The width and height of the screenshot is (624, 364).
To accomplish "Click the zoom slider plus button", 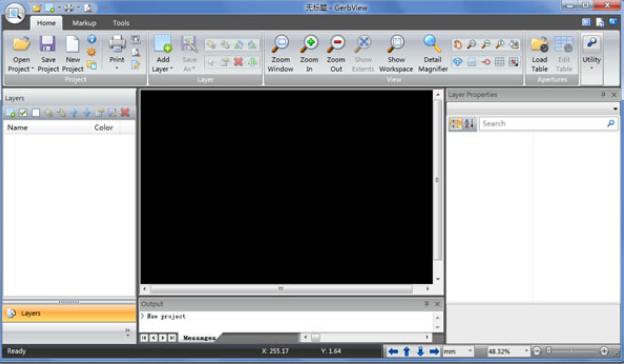I will pyautogui.click(x=604, y=351).
